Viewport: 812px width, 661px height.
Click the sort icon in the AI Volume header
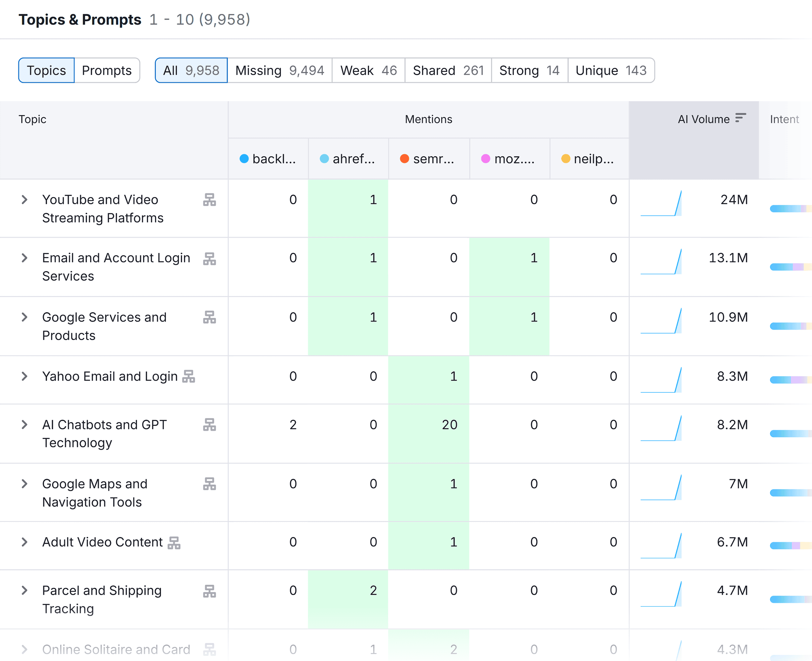(x=741, y=118)
